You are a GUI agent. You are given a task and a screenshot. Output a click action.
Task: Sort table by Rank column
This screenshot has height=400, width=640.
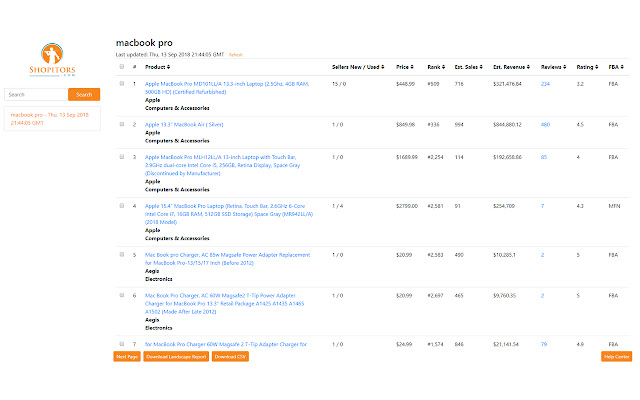coord(436,67)
